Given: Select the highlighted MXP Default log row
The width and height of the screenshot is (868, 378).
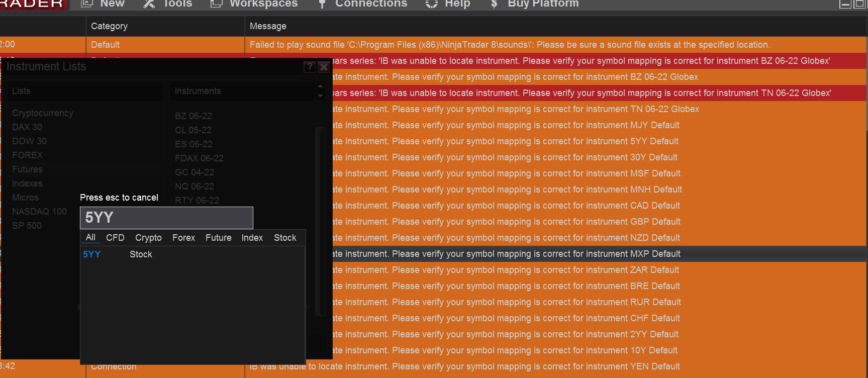Looking at the screenshot, I should pos(599,254).
